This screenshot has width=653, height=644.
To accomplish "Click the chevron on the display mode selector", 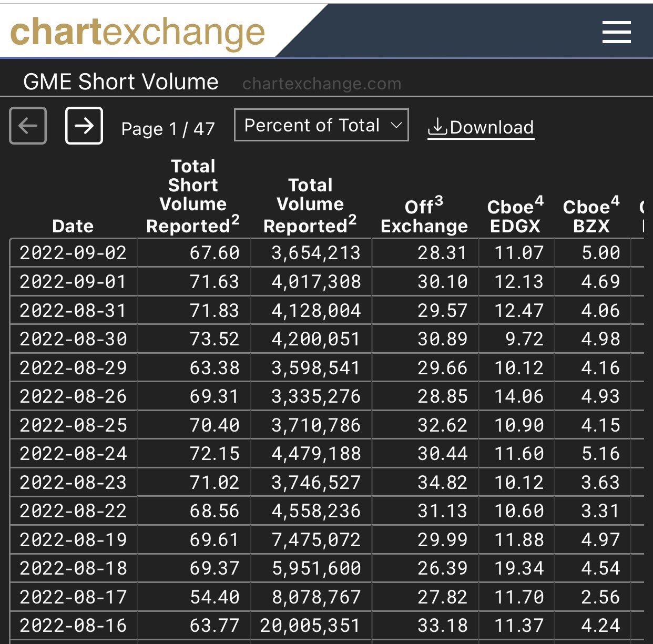I will 396,125.
